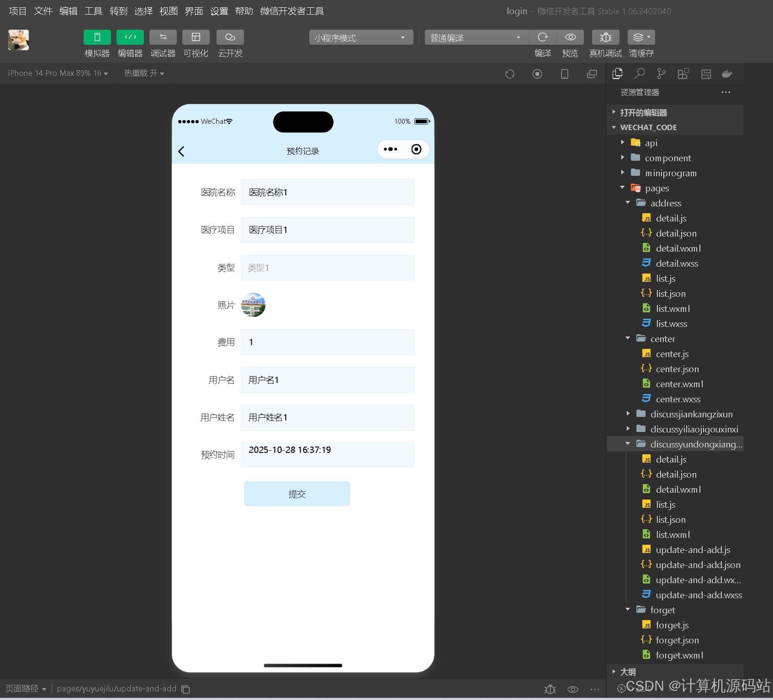This screenshot has width=773, height=700.
Task: Click the 提交 submit button
Action: [297, 494]
